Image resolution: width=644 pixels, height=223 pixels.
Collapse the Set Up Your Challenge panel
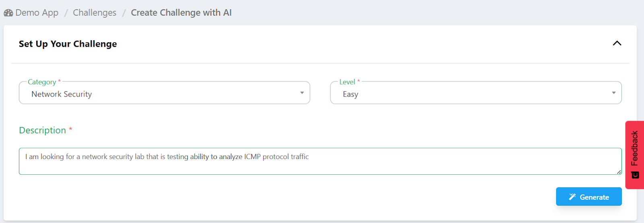pos(617,43)
